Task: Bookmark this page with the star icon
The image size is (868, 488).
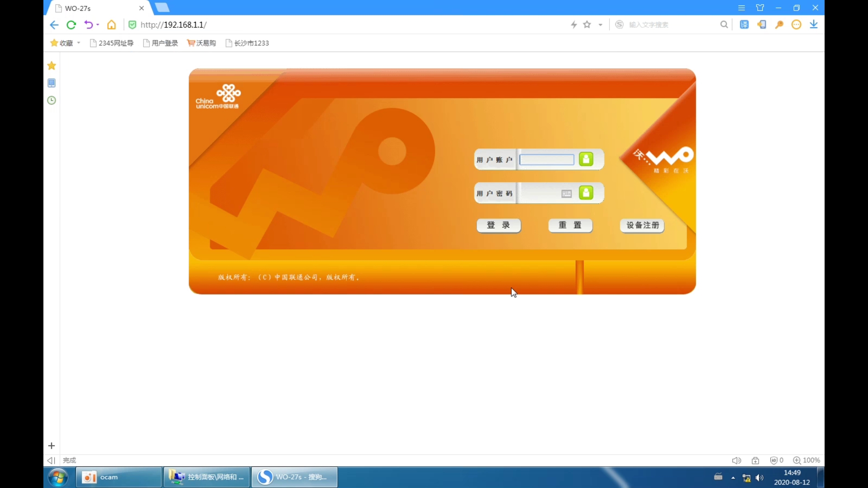Action: point(587,24)
